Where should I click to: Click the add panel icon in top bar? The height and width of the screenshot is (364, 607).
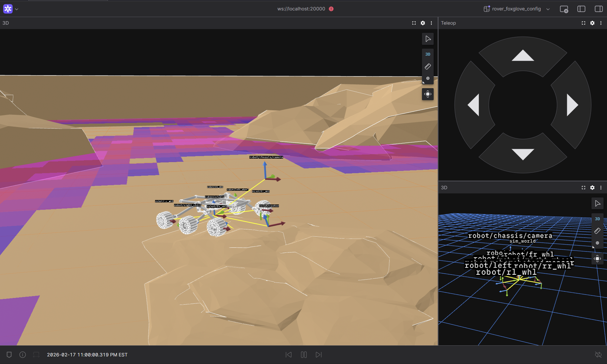click(x=565, y=9)
